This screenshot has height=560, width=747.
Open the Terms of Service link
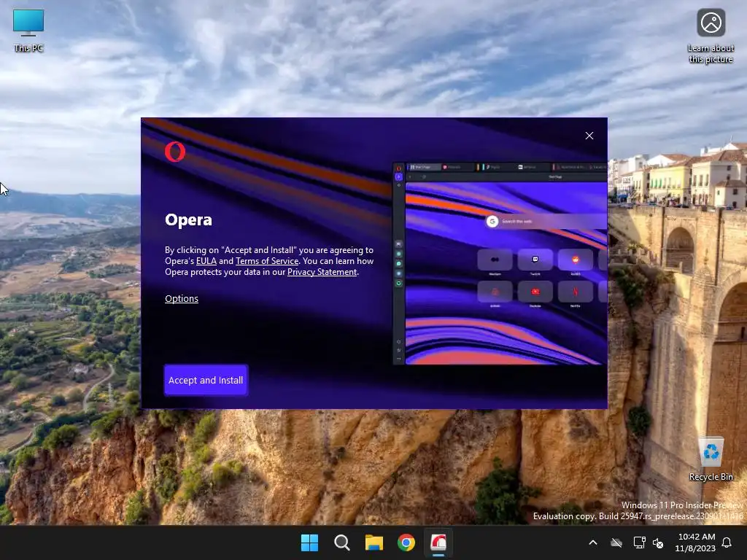click(x=267, y=261)
